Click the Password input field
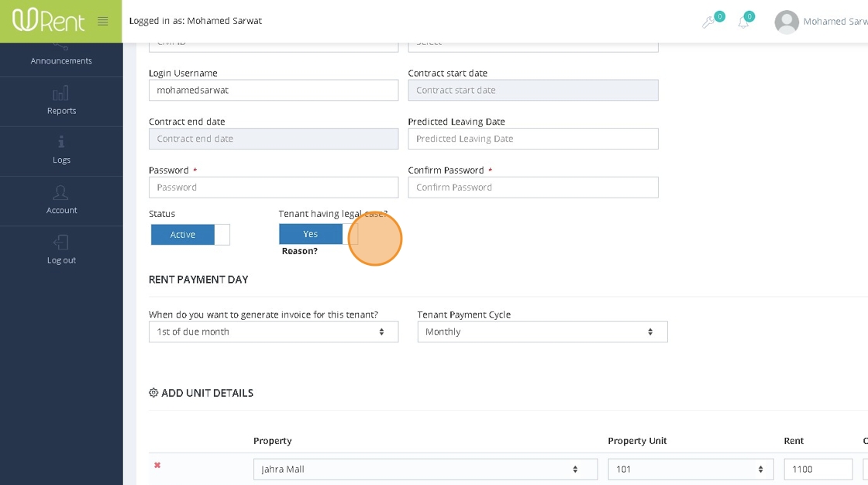This screenshot has height=485, width=868. [274, 187]
